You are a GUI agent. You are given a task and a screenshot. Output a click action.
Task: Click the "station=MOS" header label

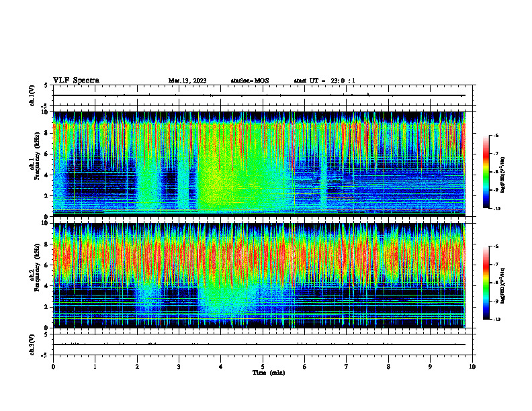click(x=250, y=81)
